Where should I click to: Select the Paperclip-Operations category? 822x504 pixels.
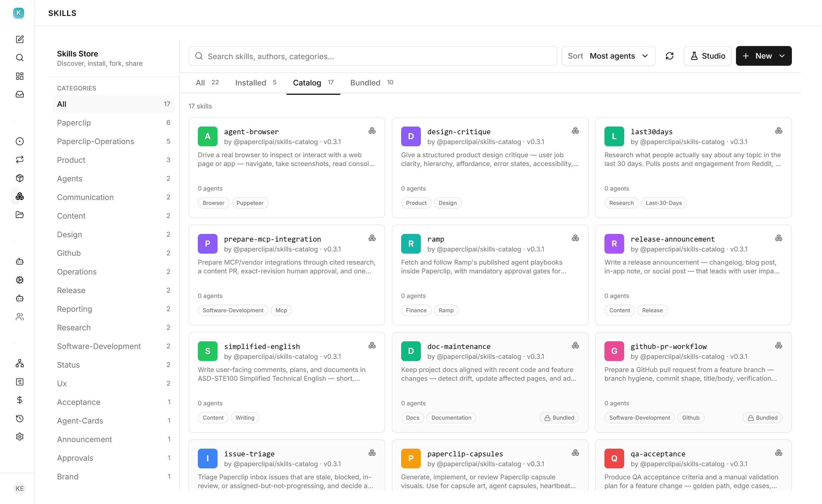click(113, 141)
